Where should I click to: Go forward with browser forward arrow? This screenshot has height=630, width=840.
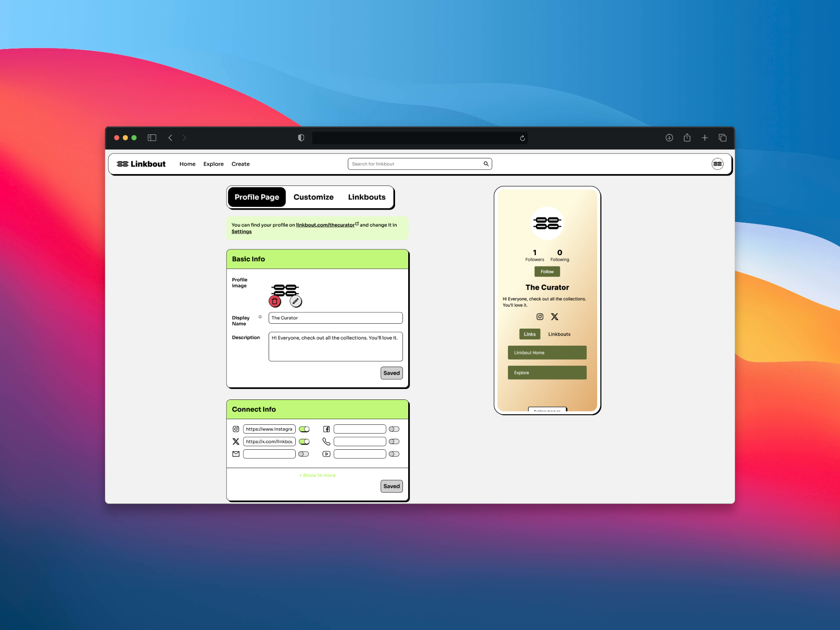pos(184,138)
